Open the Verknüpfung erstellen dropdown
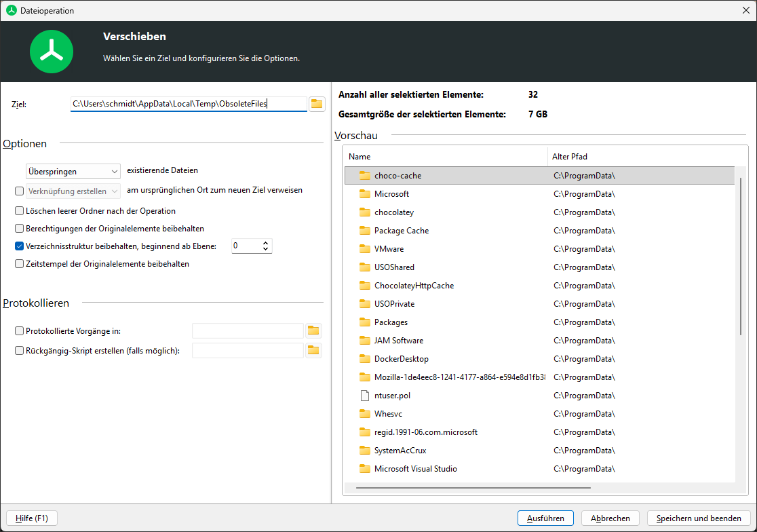Viewport: 757px width, 532px height. pos(73,191)
